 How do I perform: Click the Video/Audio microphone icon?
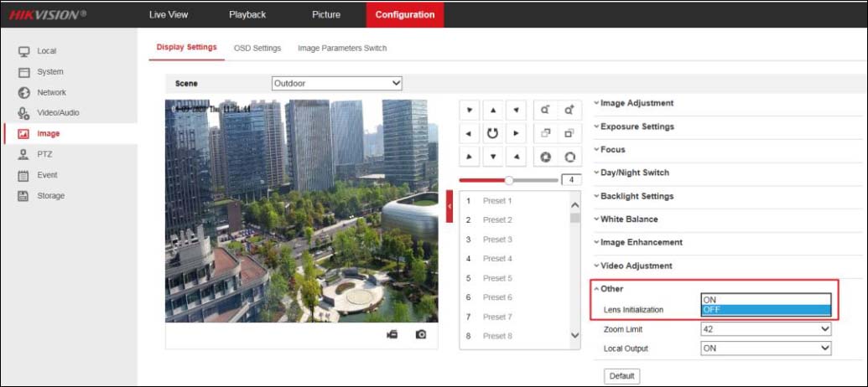23,113
